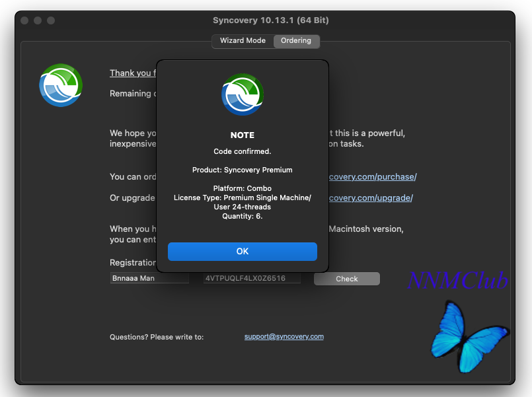Open the syncovery.com/upgrade/ link
The image size is (532, 397).
(371, 198)
